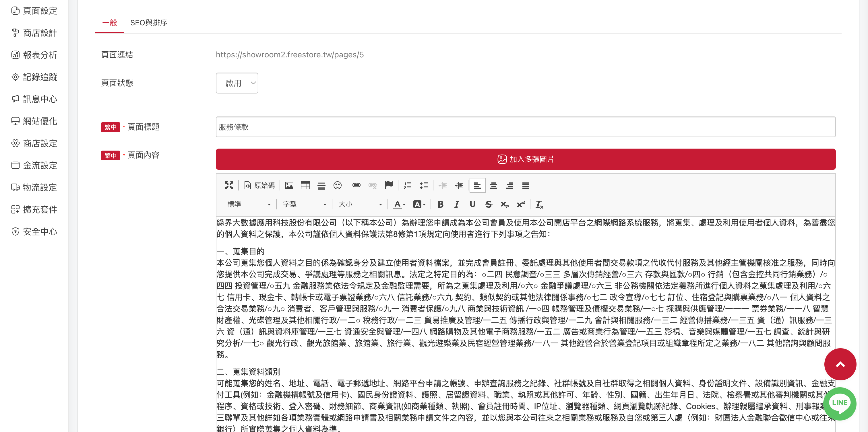Apply numbered list formatting

click(x=407, y=185)
